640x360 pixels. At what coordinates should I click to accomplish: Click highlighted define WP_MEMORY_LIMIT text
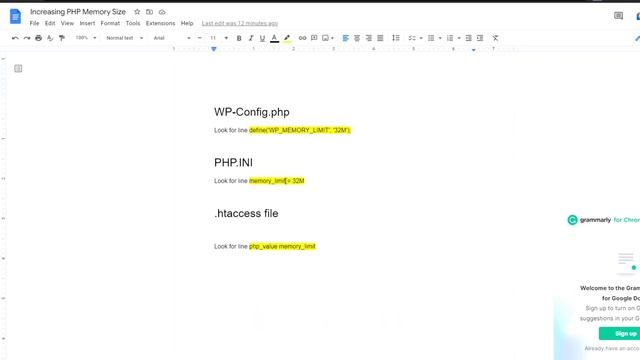pyautogui.click(x=300, y=130)
